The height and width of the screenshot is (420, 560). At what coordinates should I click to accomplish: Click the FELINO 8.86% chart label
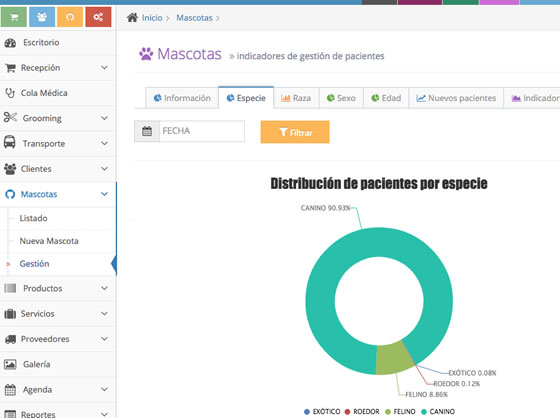coord(426,394)
